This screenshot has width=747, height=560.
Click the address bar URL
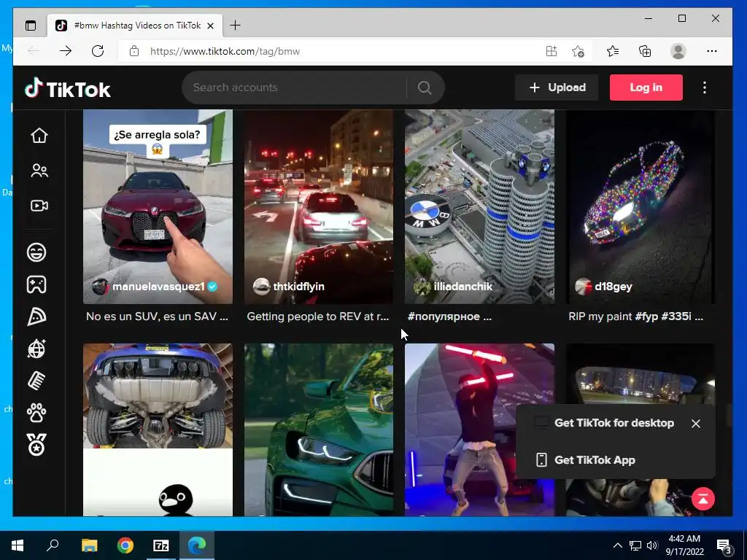tap(225, 52)
